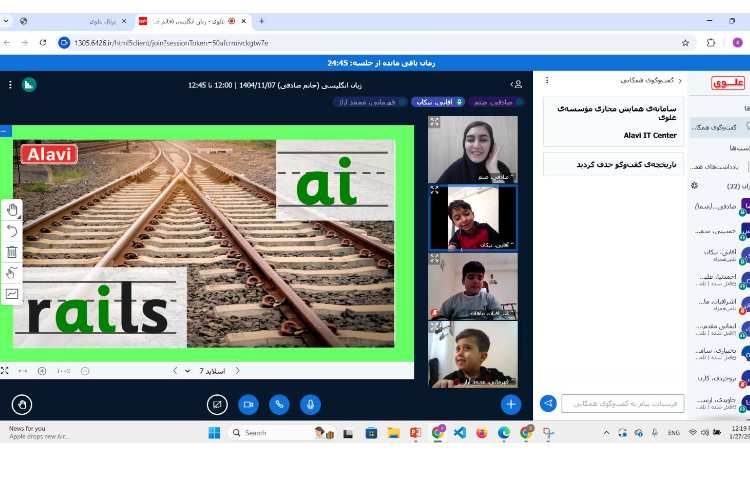Open the connection status chart icon
Viewport: 750px width, 480px height.
pyautogui.click(x=29, y=85)
